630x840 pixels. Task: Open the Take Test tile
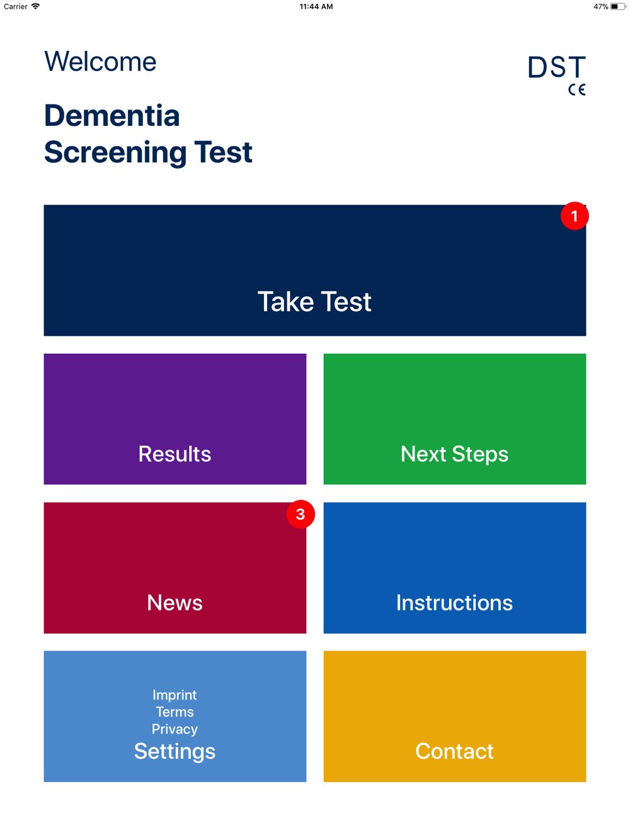coord(314,270)
